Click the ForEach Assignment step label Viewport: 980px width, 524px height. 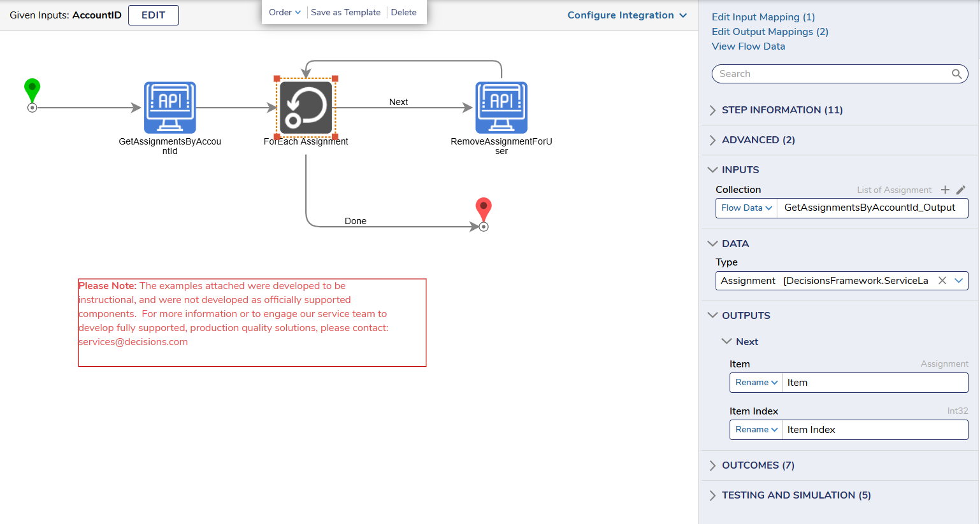coord(306,141)
